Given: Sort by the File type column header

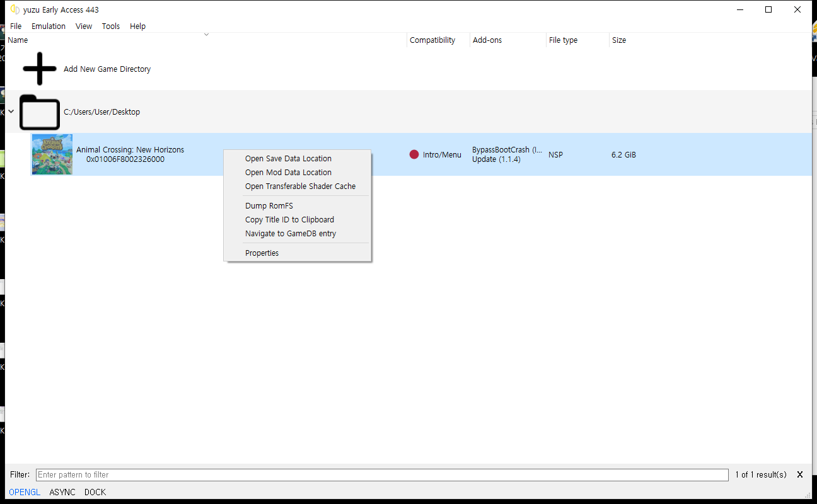Looking at the screenshot, I should pyautogui.click(x=577, y=40).
